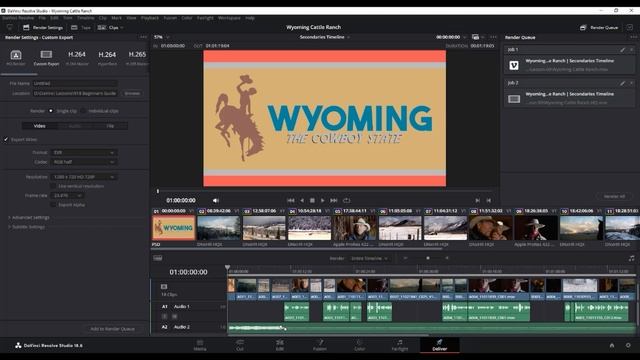Select the Single clip render option
Viewport: 640px width, 360px height.
[51, 111]
